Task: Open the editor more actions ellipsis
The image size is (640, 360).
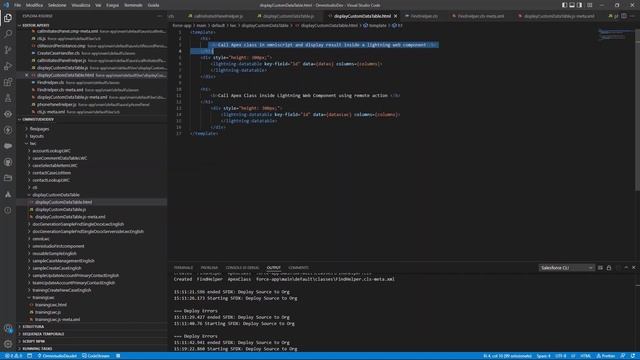Action: click(633, 16)
